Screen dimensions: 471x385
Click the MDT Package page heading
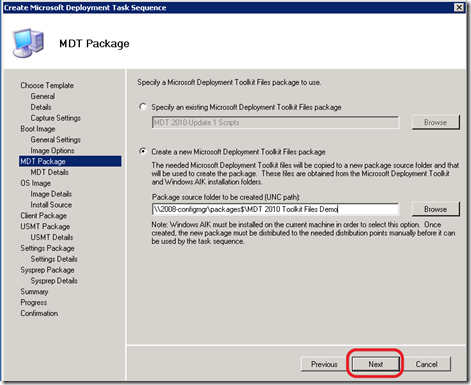[94, 43]
